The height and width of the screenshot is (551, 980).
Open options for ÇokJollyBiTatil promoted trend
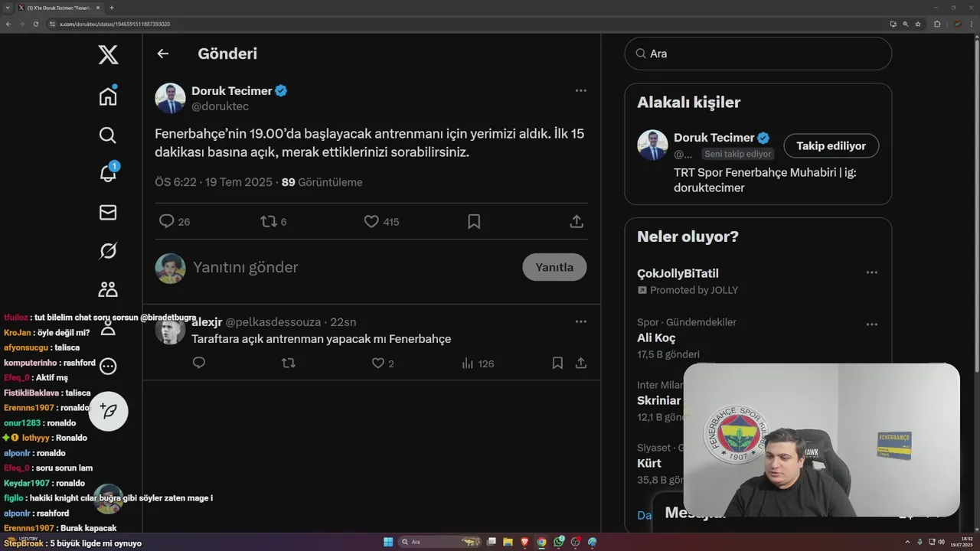[x=871, y=272]
